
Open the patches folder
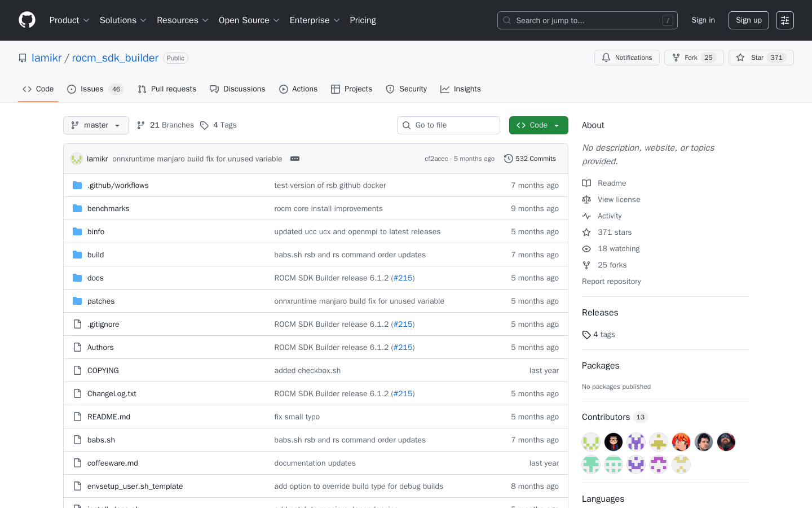[101, 301]
